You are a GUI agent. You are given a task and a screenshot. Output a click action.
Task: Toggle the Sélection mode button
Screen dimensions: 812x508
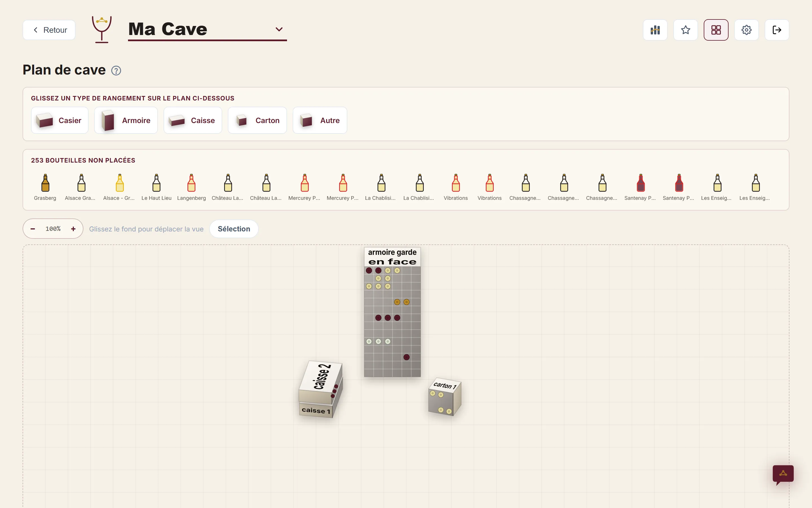(x=234, y=229)
